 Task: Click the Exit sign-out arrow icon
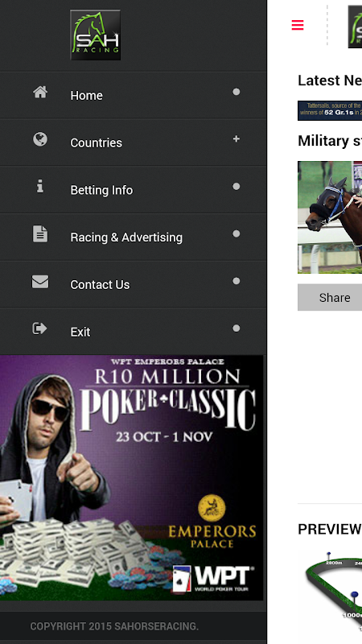click(39, 328)
